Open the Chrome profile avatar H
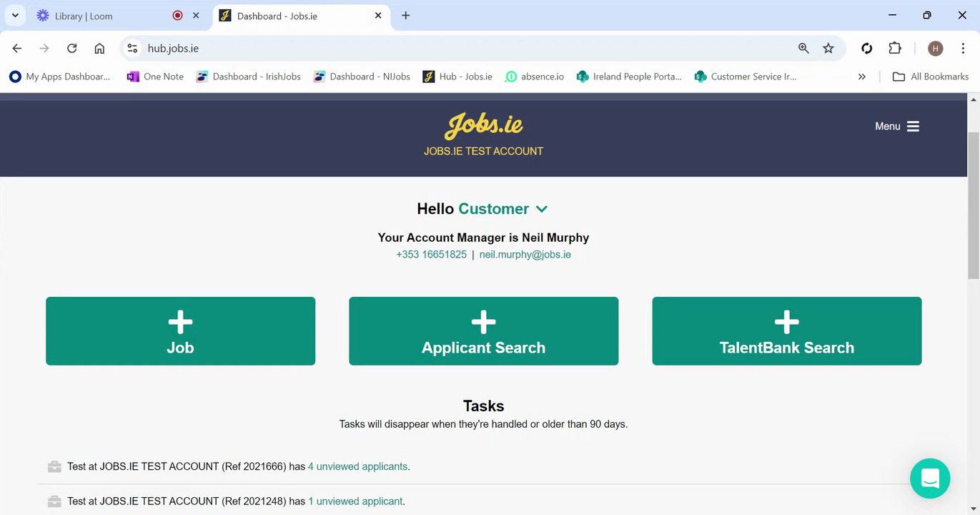The height and width of the screenshot is (515, 980). (x=936, y=48)
